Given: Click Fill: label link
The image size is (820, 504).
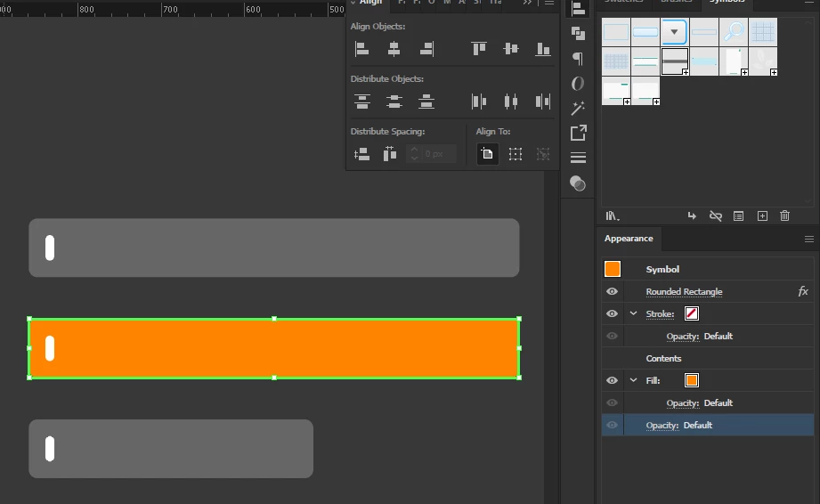Looking at the screenshot, I should pos(654,380).
